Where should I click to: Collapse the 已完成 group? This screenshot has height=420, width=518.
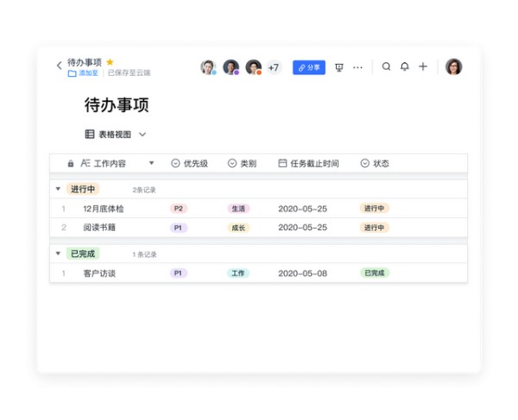(58, 254)
